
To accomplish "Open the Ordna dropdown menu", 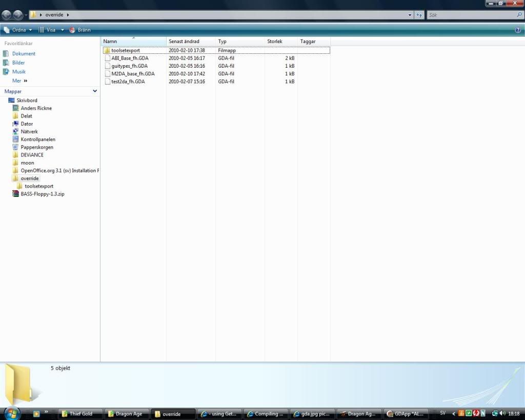I will tap(18, 30).
